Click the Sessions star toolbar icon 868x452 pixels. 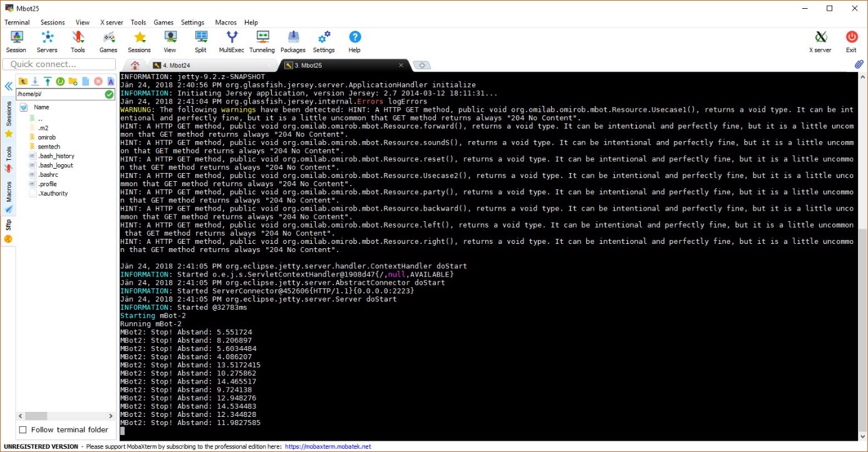[139, 42]
